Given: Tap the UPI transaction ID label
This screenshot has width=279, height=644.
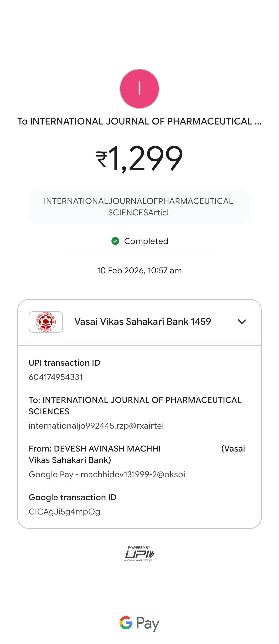Looking at the screenshot, I should click(x=64, y=363).
